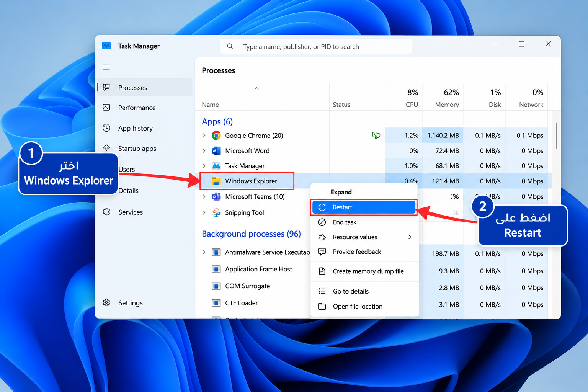Image resolution: width=588 pixels, height=392 pixels.
Task: Expand the Snipping Tool process group
Action: click(x=204, y=212)
